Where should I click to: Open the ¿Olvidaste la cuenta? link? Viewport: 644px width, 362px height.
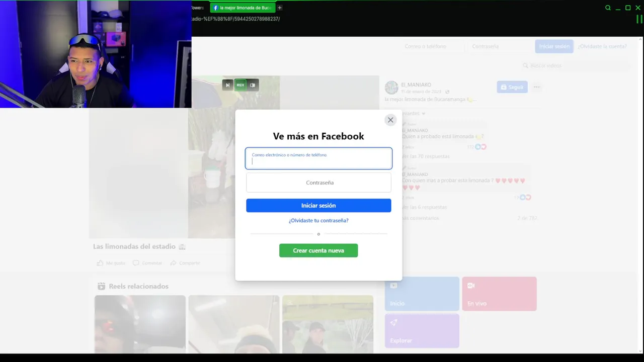(x=602, y=46)
